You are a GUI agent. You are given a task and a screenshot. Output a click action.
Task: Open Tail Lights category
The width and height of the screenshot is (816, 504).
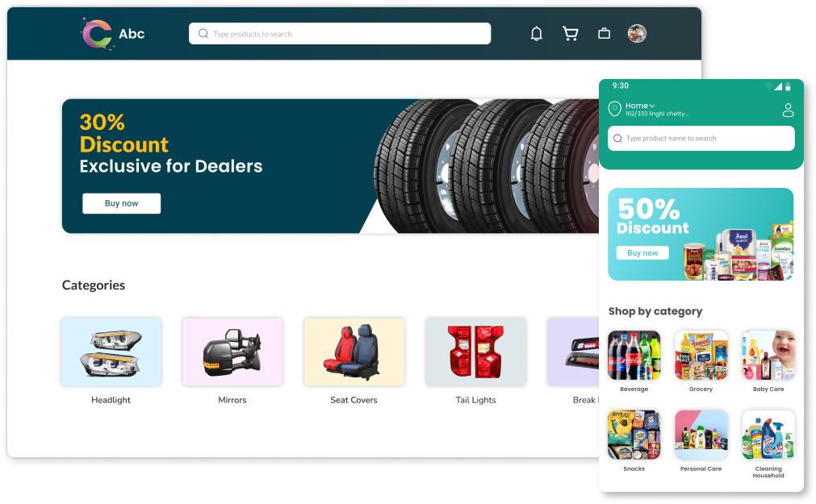(475, 361)
